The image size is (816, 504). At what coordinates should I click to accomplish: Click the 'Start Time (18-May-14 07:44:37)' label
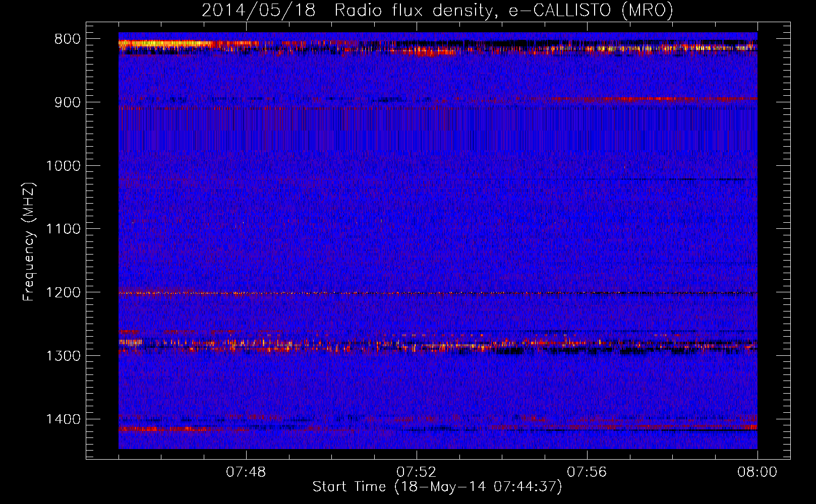(437, 487)
